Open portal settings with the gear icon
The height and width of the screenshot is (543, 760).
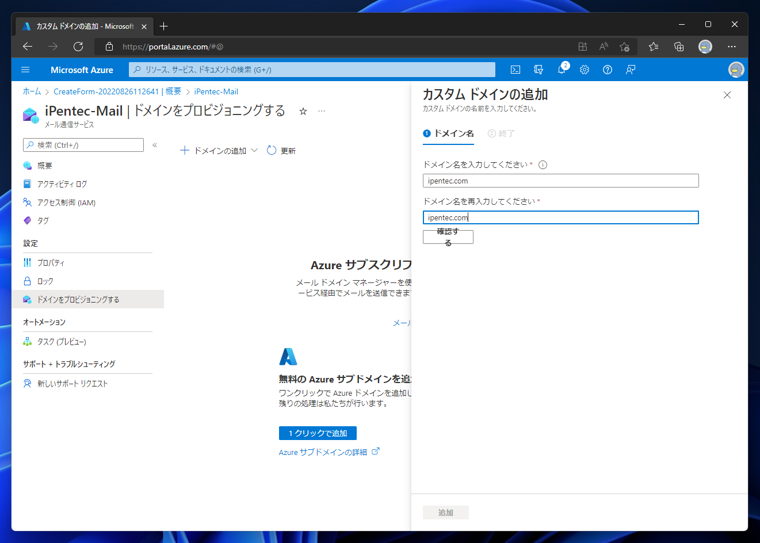pos(585,70)
